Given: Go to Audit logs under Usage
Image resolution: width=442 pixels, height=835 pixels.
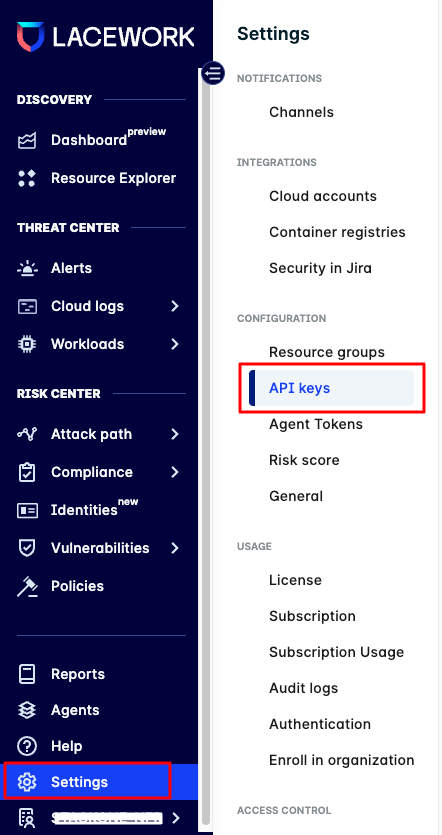Looking at the screenshot, I should click(304, 688).
